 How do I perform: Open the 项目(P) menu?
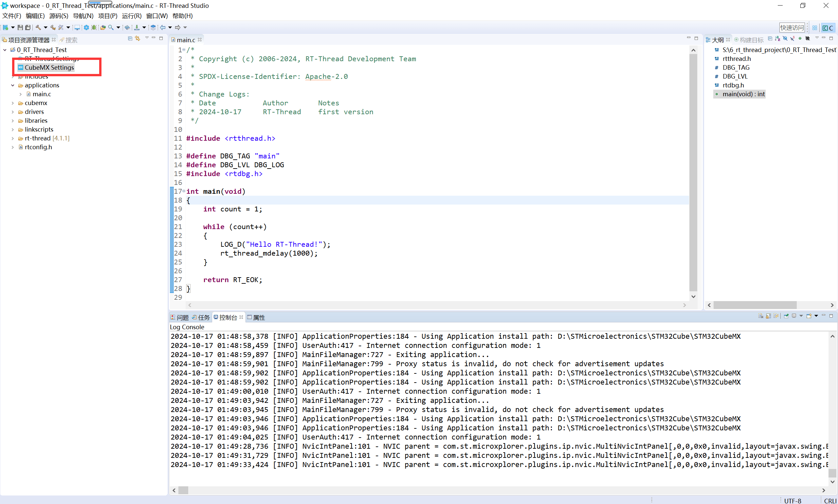coord(107,16)
